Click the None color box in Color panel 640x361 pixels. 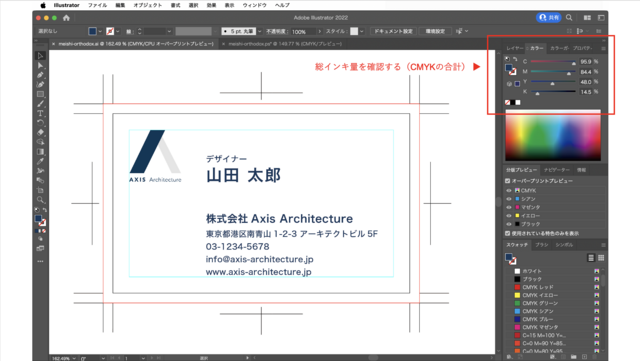[x=507, y=103]
